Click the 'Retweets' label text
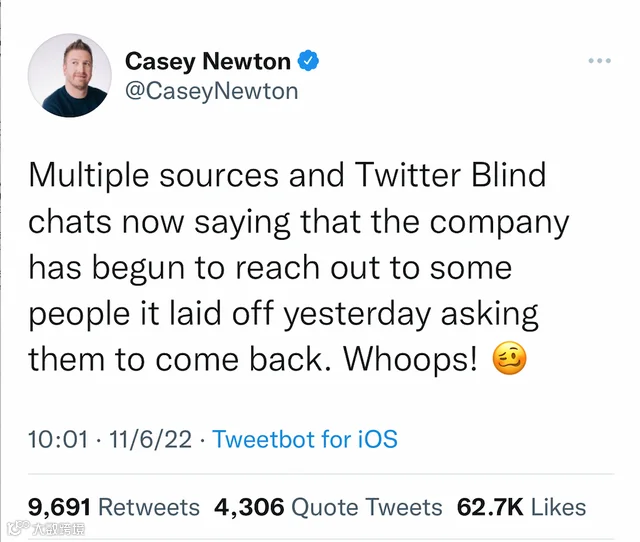 149,507
